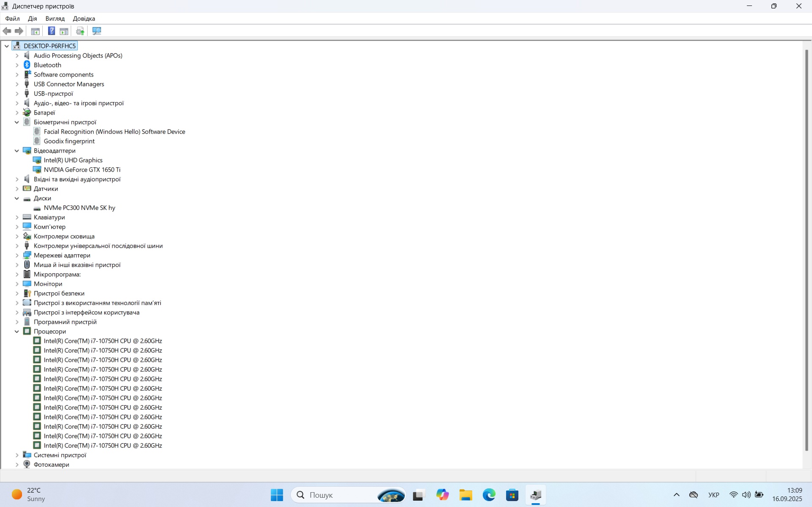Open the Вигляд menu
This screenshot has height=507, width=812.
(55, 19)
